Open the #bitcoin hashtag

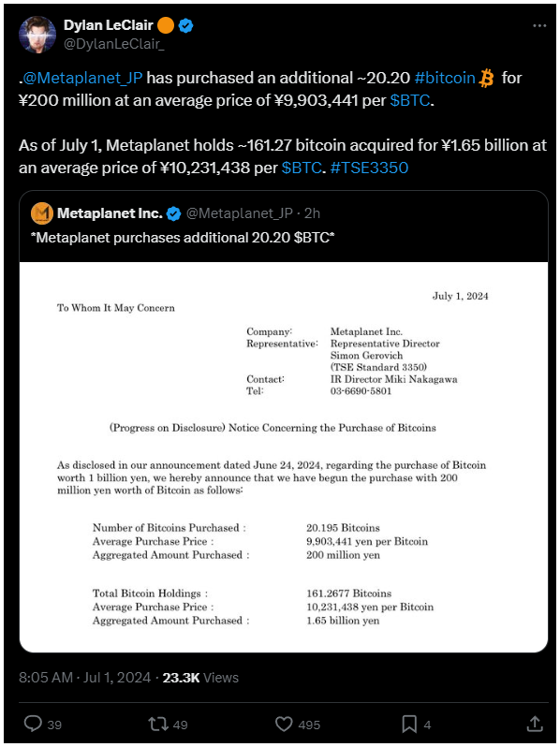(x=445, y=78)
